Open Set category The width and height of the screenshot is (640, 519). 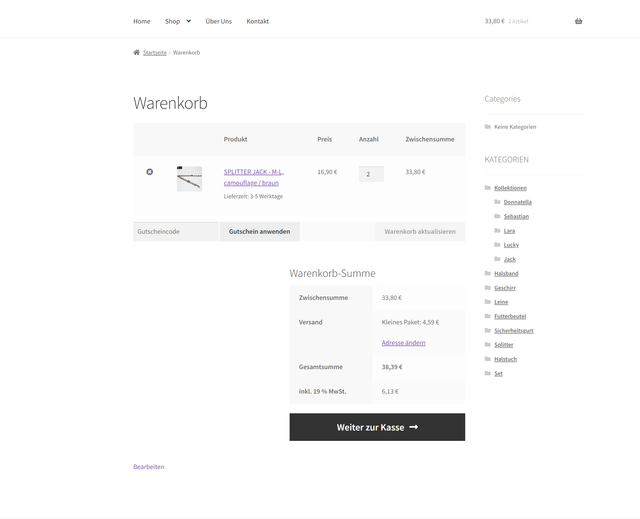point(498,374)
